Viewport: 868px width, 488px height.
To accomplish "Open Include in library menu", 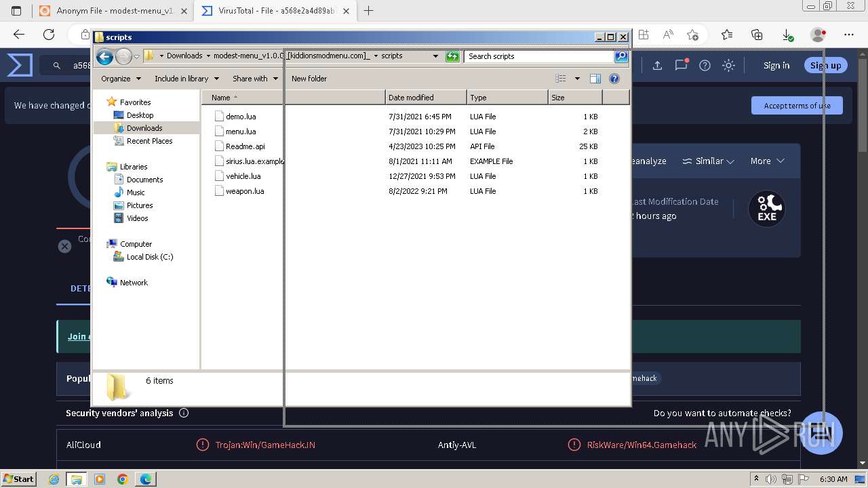I will point(186,79).
